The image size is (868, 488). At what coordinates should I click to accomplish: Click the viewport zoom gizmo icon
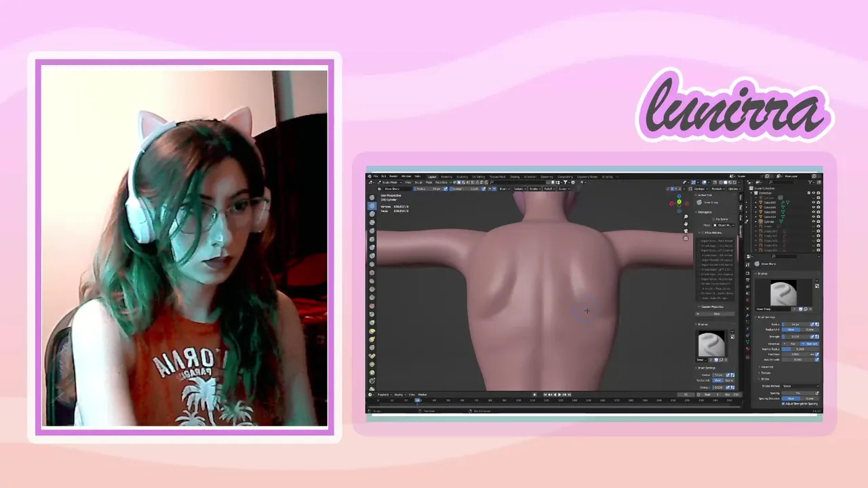[x=686, y=216]
